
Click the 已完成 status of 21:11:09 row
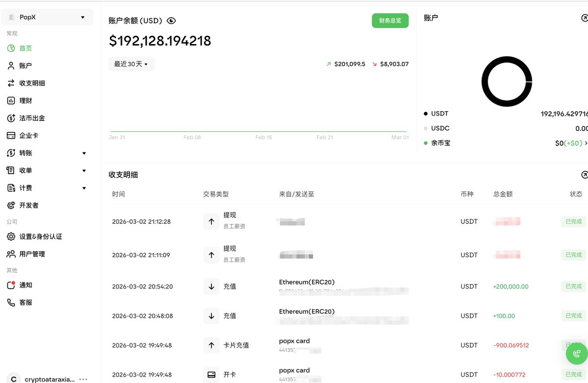(574, 255)
